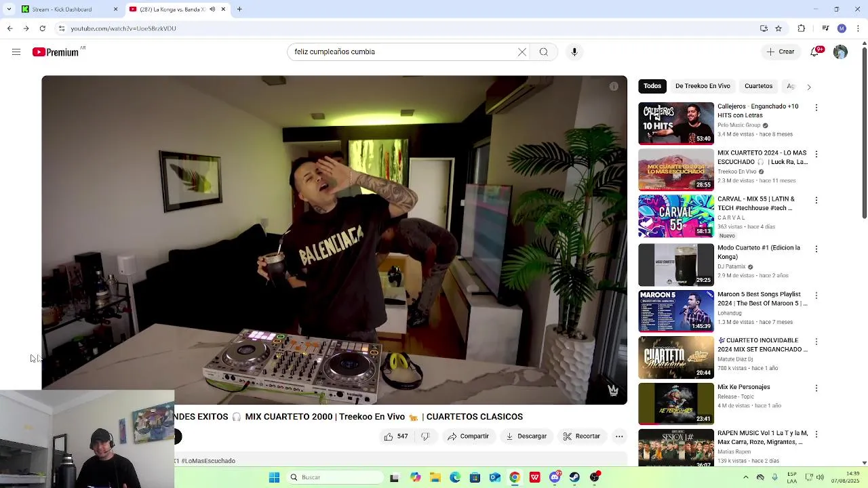Select the Todos filter chip
Image resolution: width=868 pixels, height=488 pixels.
point(652,86)
